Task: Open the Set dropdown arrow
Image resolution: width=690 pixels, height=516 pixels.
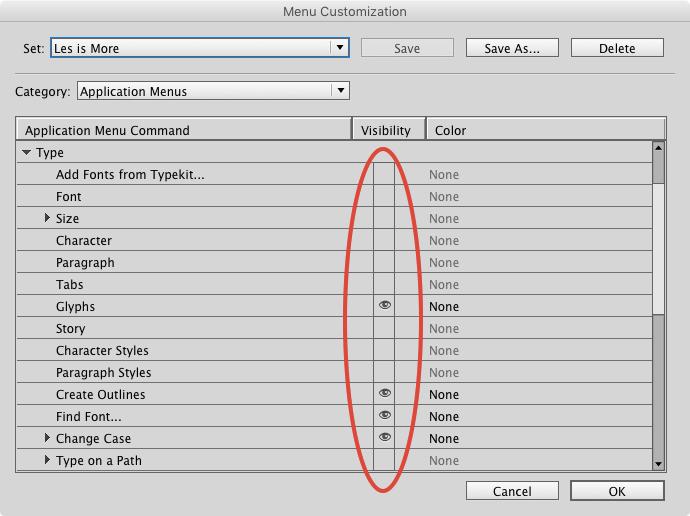Action: [340, 48]
